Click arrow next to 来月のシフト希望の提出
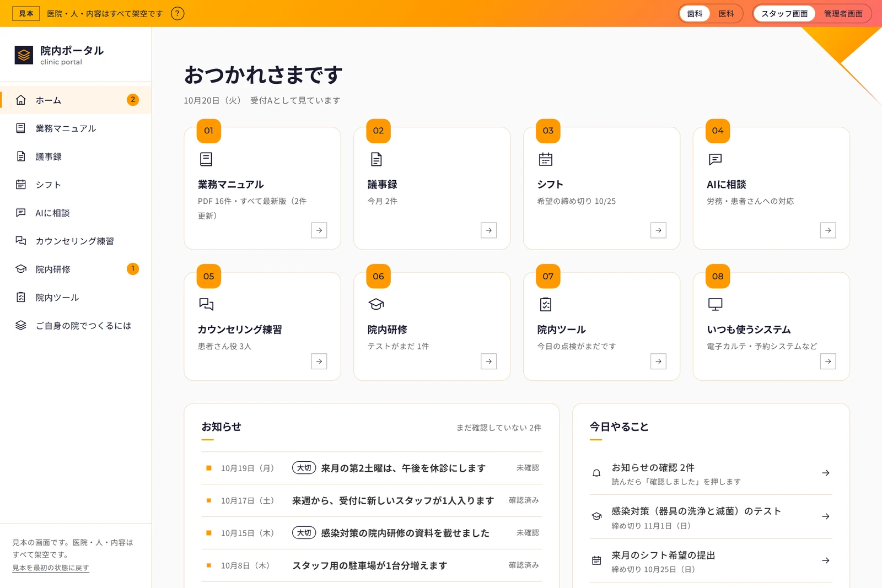This screenshot has height=588, width=882. click(x=826, y=560)
